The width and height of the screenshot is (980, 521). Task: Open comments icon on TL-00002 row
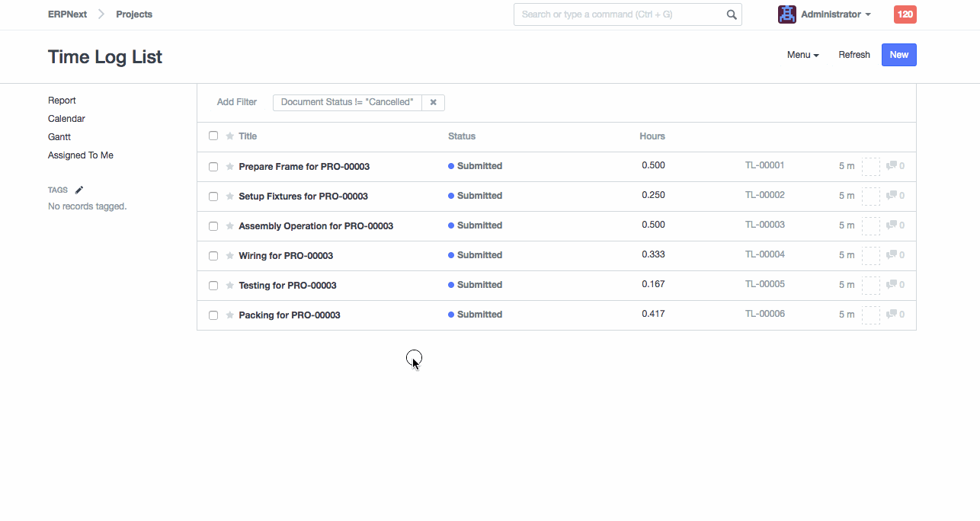point(892,196)
